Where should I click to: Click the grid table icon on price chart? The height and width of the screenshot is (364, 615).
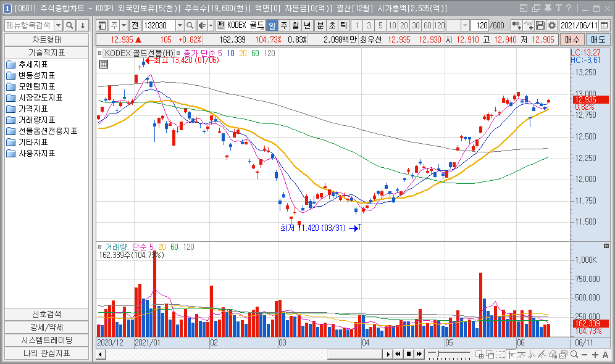tap(104, 64)
